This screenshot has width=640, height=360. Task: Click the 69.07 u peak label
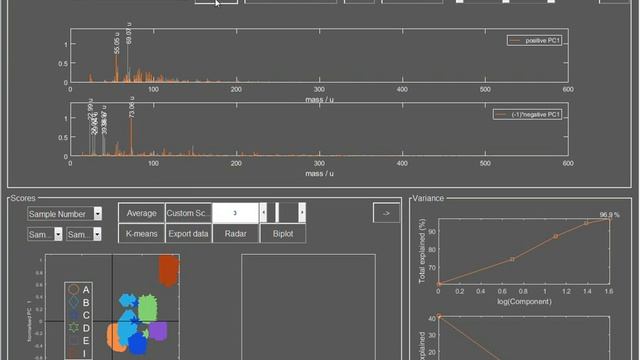[x=129, y=33]
